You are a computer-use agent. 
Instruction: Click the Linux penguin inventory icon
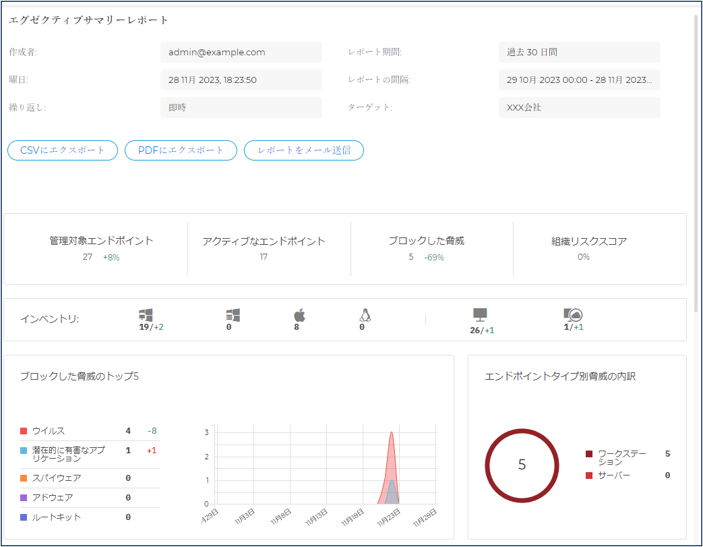pyautogui.click(x=365, y=315)
